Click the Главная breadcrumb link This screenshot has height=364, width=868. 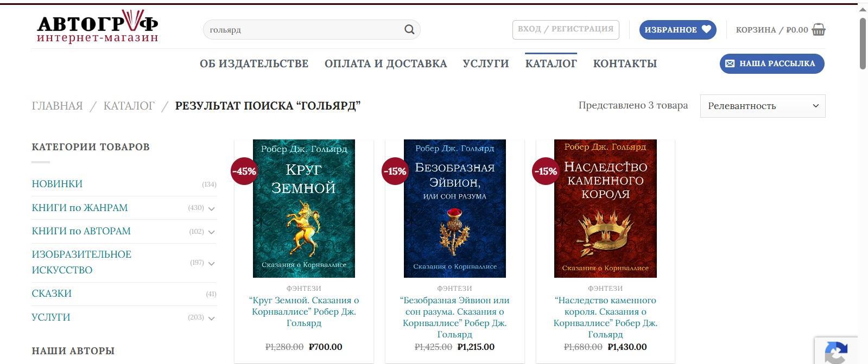point(58,106)
